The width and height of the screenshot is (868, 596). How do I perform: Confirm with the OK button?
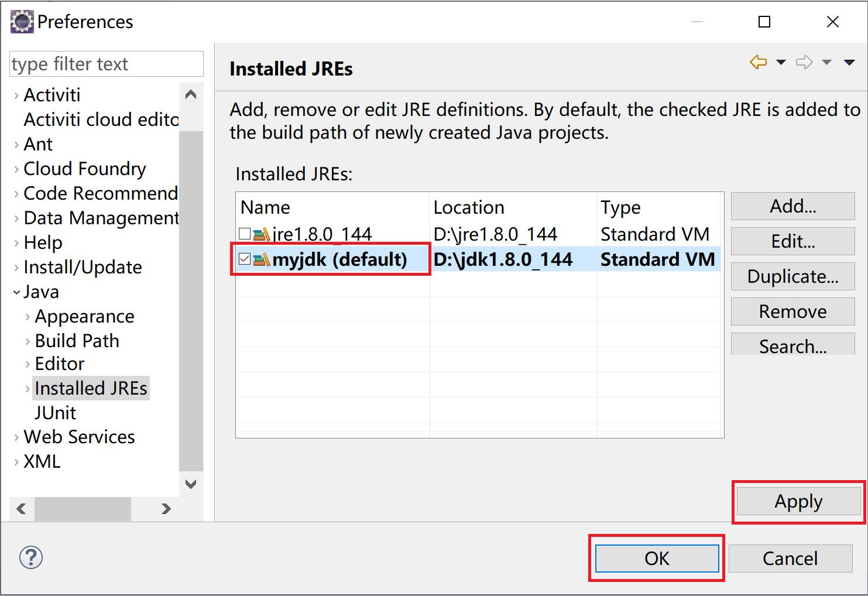point(657,559)
